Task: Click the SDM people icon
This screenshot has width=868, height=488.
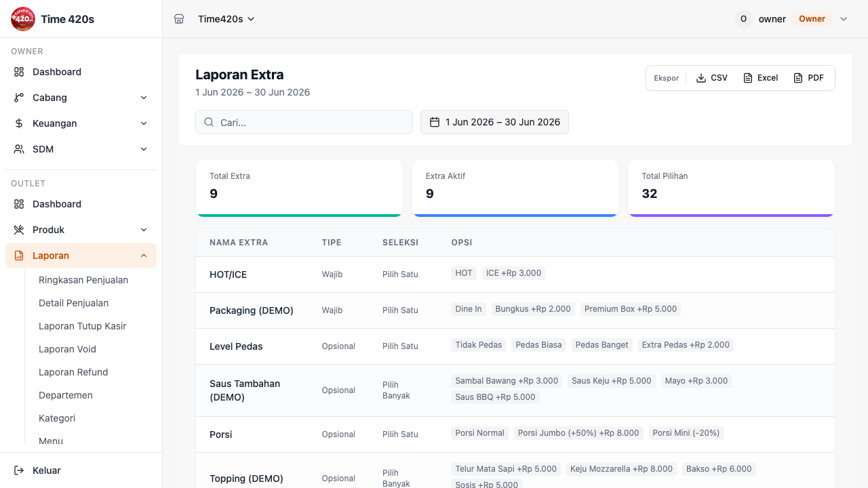Action: [x=19, y=149]
